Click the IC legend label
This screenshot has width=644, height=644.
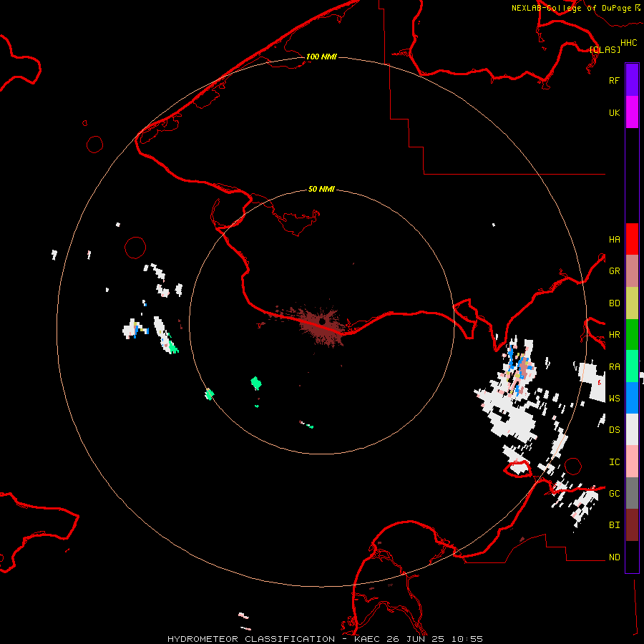tap(615, 462)
